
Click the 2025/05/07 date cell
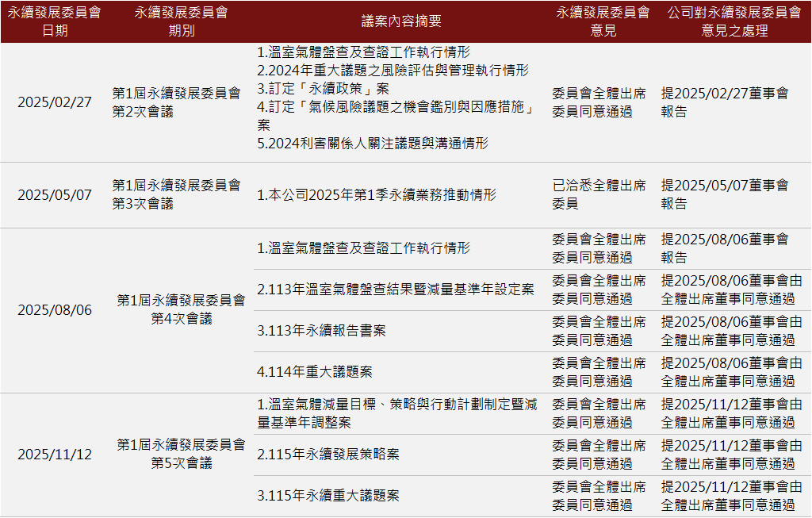pyautogui.click(x=55, y=195)
